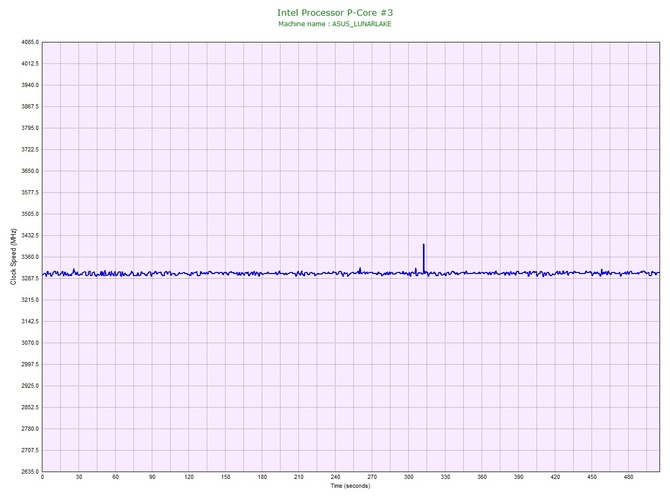Select the 3142.5 value on the Y axis
The height and width of the screenshot is (503, 670).
pyautogui.click(x=30, y=321)
